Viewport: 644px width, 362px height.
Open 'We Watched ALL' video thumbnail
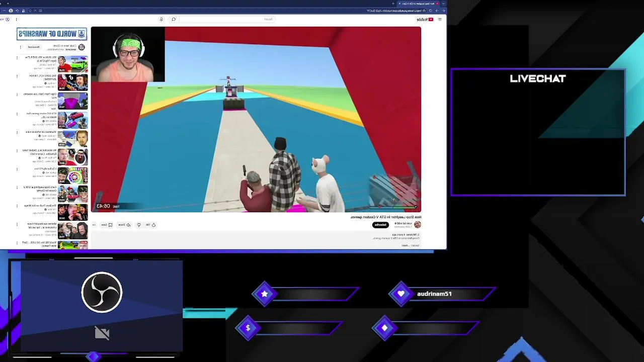(73, 157)
